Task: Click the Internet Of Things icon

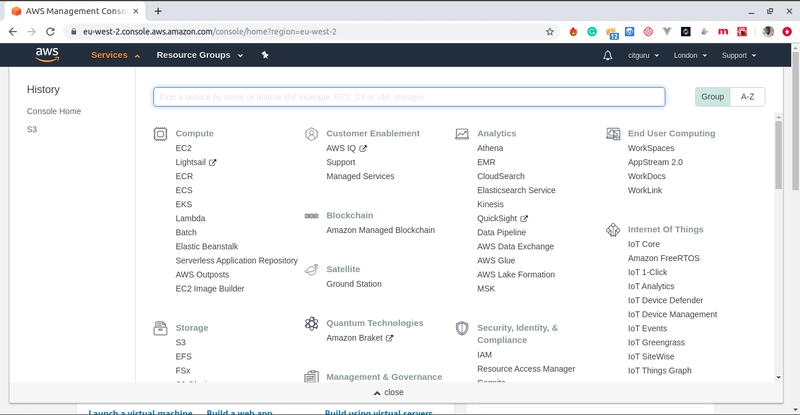Action: (x=613, y=230)
